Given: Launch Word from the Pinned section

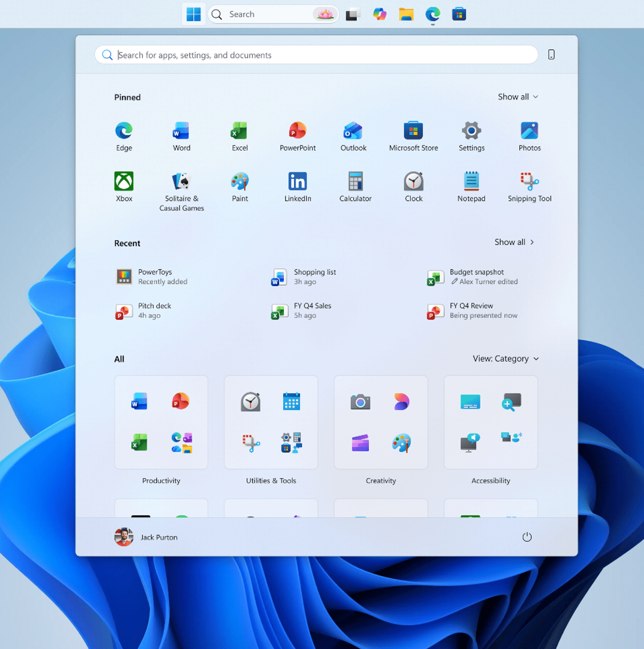Looking at the screenshot, I should 181,136.
